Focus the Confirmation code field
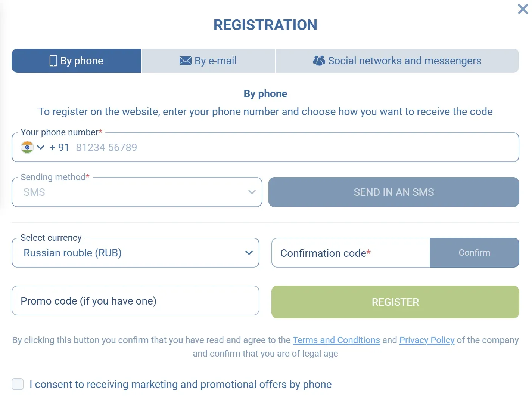The image size is (532, 413). click(351, 253)
